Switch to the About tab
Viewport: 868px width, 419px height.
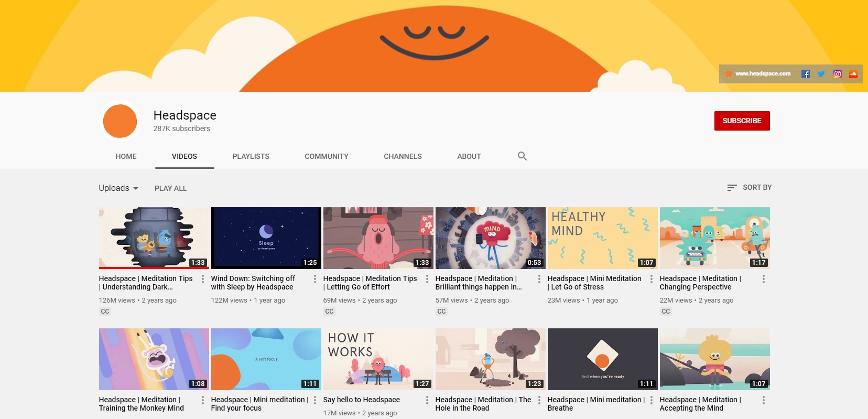tap(469, 156)
